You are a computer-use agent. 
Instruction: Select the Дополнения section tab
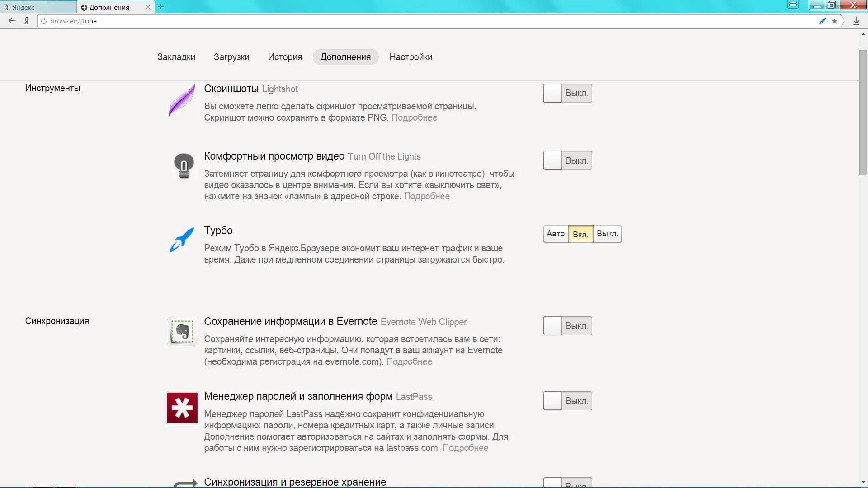click(x=345, y=57)
